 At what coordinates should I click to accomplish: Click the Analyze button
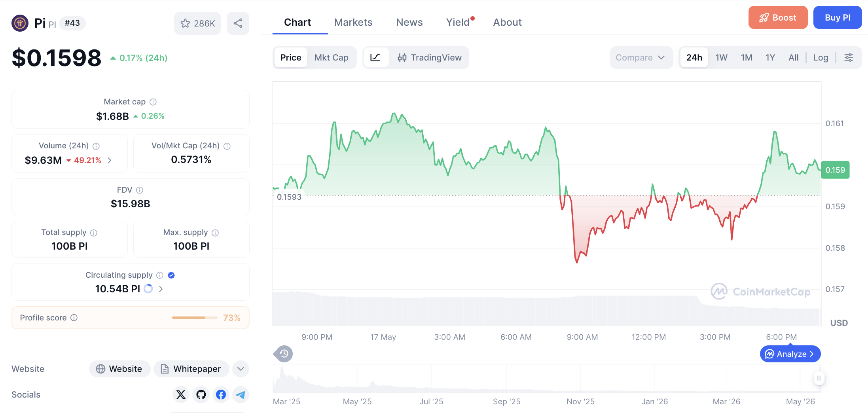coord(790,354)
